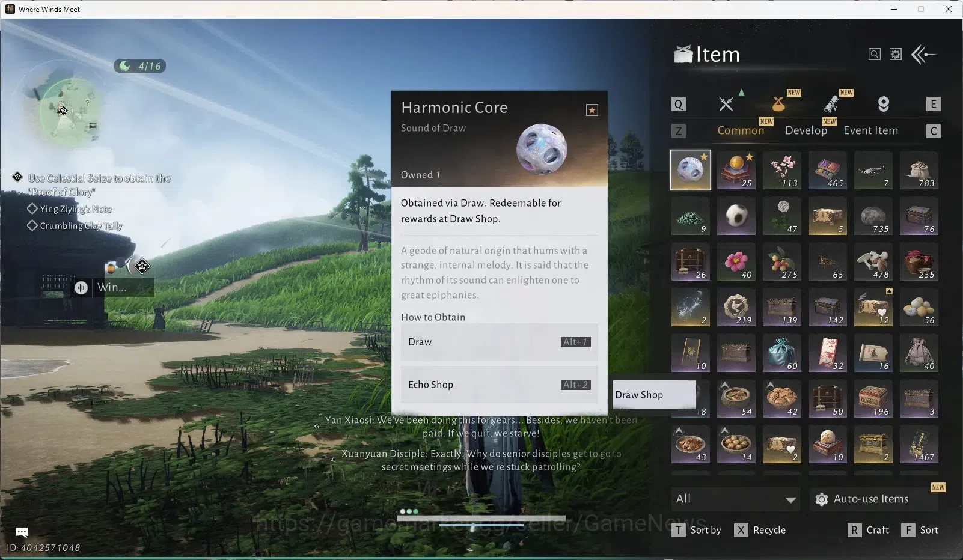Select the gold pouch items category icon
Viewport: 963px width, 560px height.
(778, 104)
